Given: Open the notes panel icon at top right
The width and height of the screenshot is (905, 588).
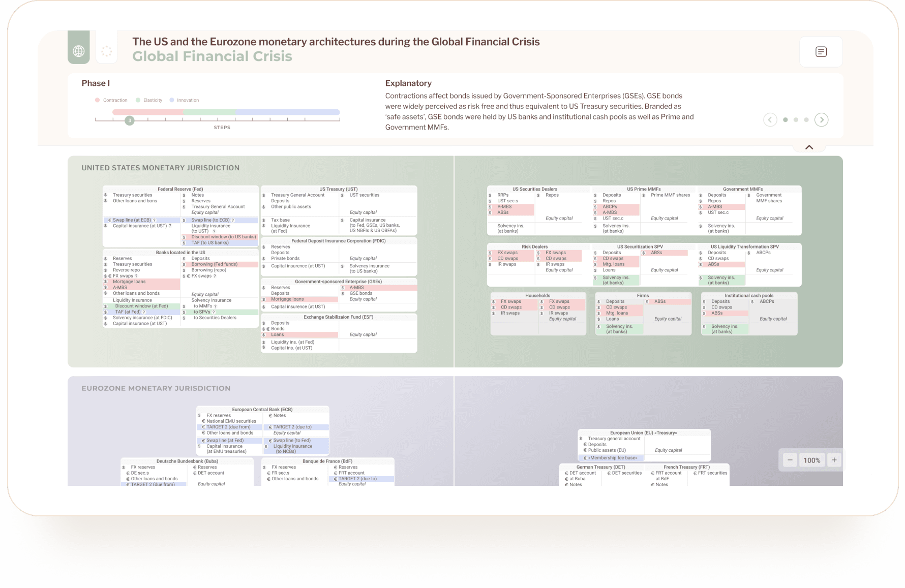Looking at the screenshot, I should (x=821, y=52).
